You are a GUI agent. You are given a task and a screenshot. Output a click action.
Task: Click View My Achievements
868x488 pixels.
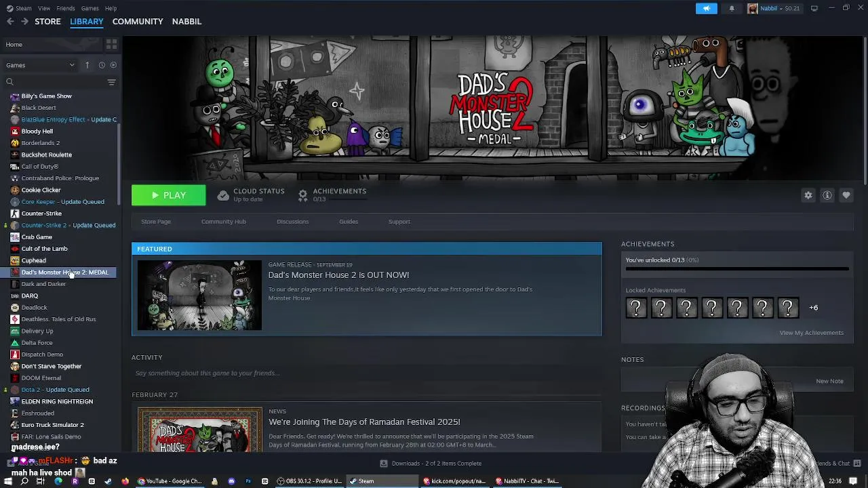click(811, 333)
